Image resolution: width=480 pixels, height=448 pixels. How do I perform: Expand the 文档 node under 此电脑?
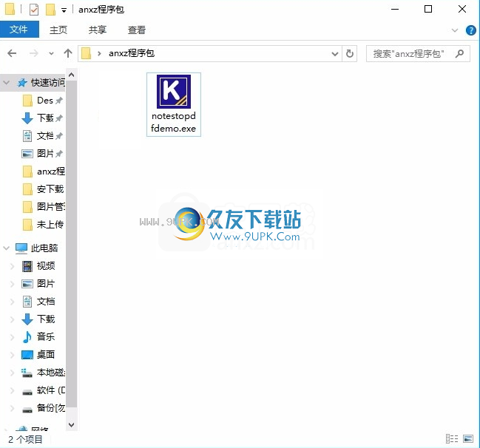click(13, 302)
